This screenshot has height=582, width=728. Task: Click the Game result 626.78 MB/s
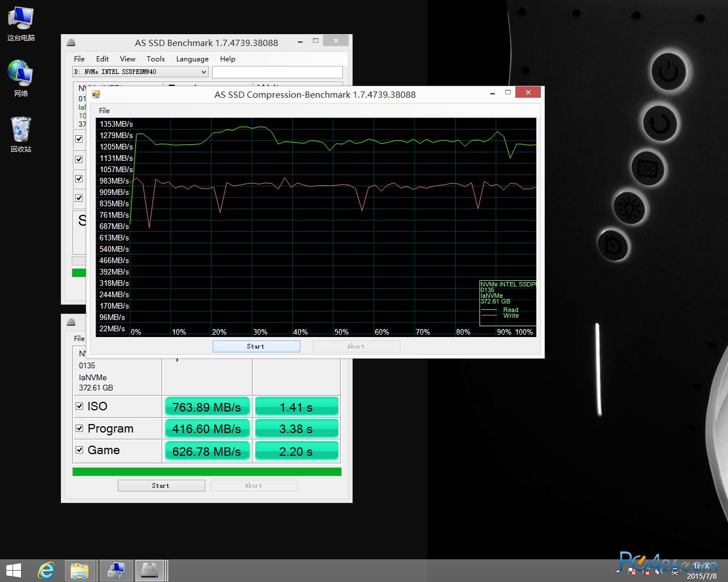pos(207,451)
